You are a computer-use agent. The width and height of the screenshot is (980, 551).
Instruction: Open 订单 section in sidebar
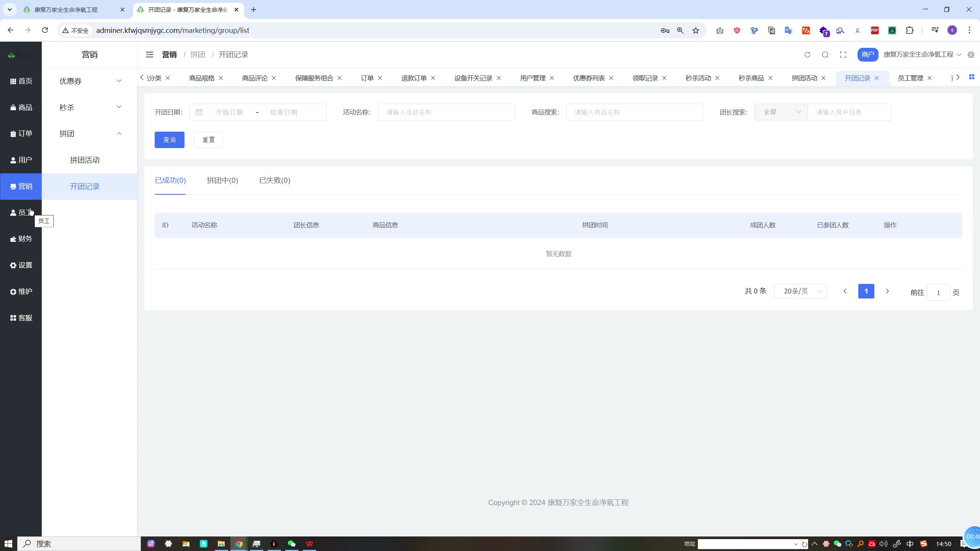click(21, 134)
